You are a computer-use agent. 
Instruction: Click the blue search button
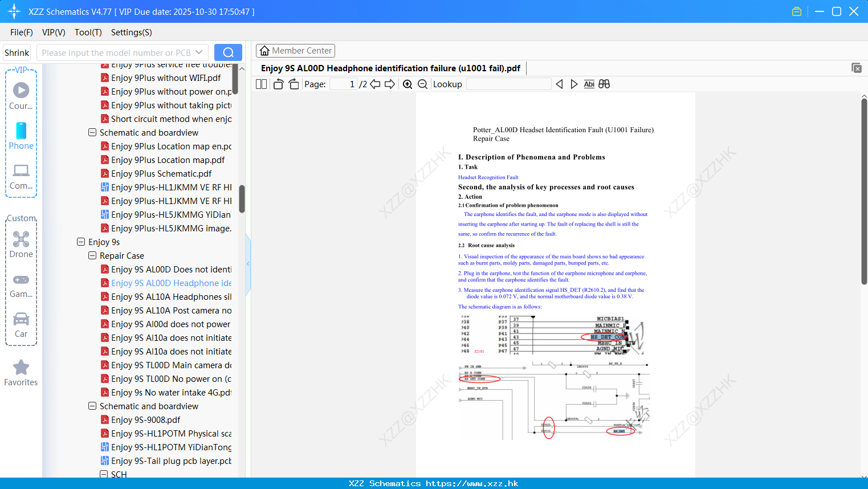click(x=228, y=52)
